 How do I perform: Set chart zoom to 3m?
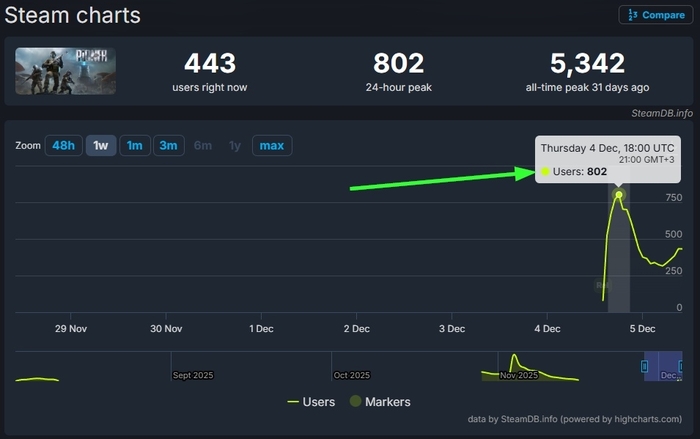[x=168, y=146]
